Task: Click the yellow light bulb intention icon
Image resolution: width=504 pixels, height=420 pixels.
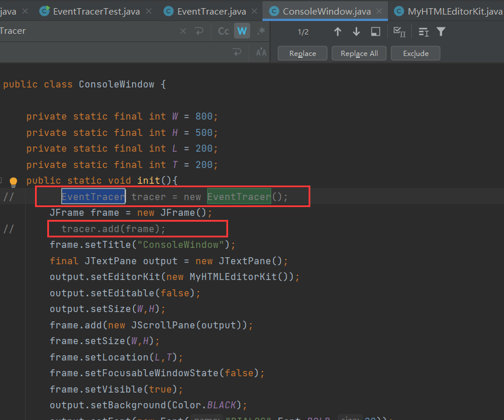Action: point(13,182)
